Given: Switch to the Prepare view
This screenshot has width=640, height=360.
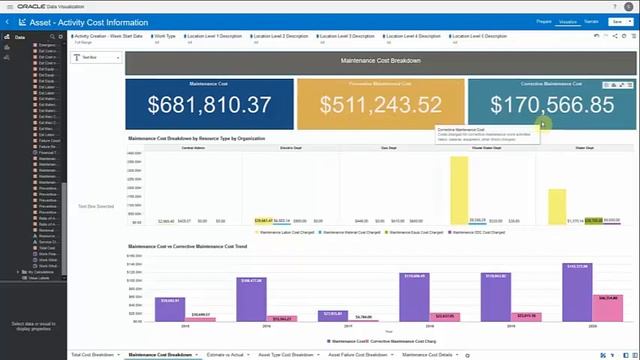Looking at the screenshot, I should click(x=544, y=22).
